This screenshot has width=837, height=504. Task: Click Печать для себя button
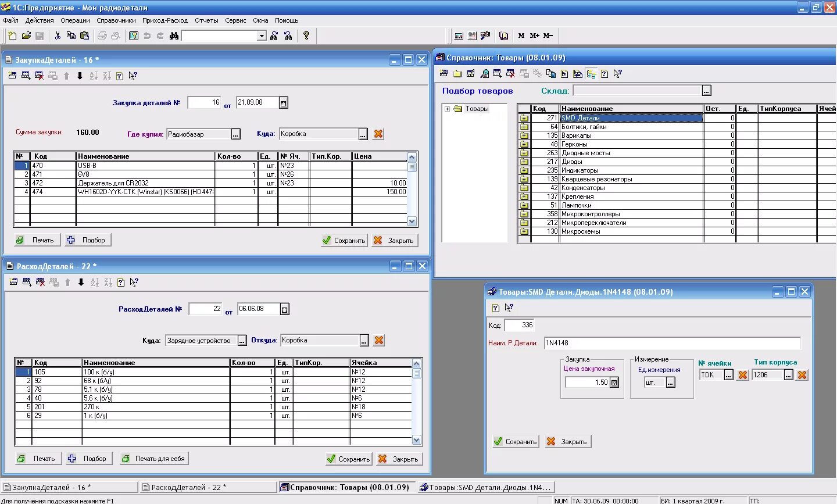pos(154,459)
